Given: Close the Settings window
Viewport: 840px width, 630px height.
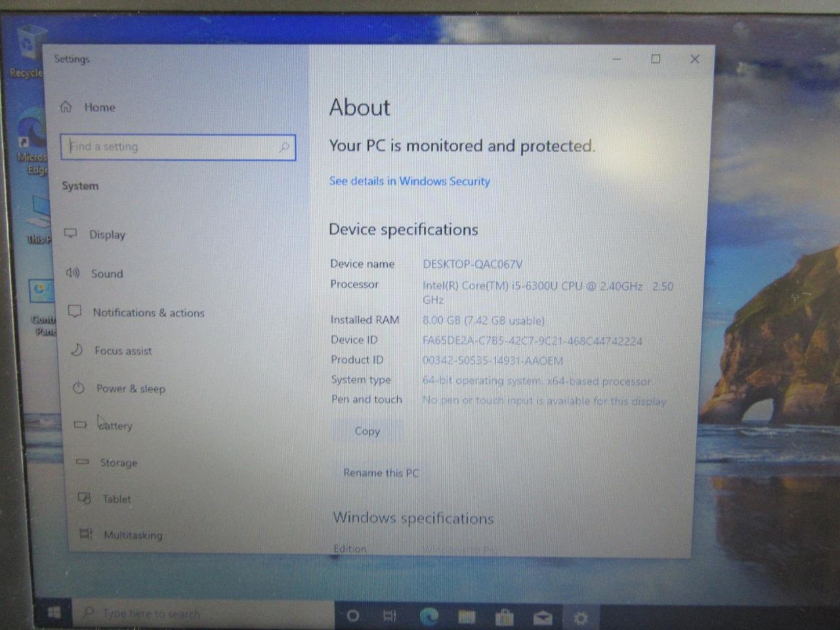Looking at the screenshot, I should [x=695, y=59].
